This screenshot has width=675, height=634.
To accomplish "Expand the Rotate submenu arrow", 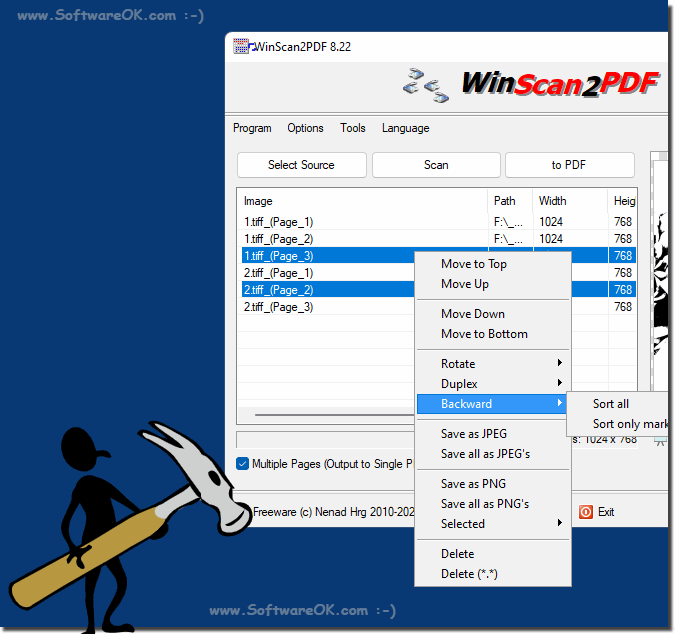I will [559, 363].
